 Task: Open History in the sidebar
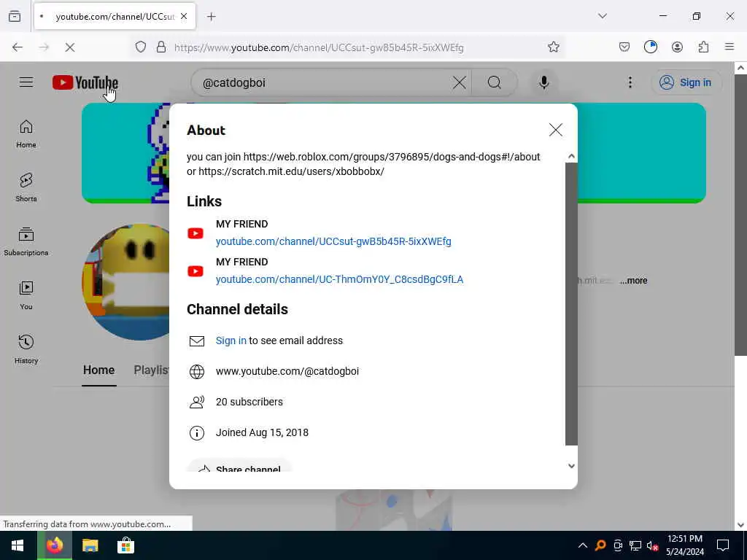tap(26, 349)
